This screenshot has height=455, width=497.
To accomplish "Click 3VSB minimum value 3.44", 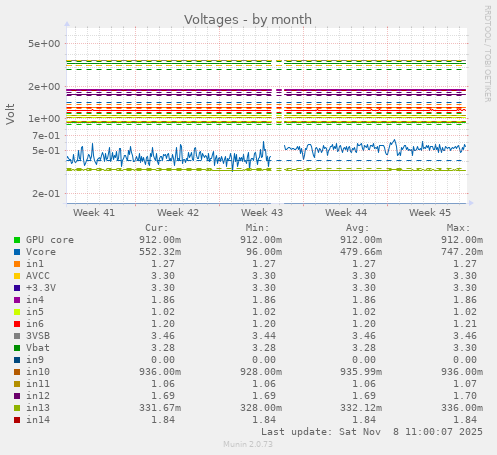I will tap(264, 336).
